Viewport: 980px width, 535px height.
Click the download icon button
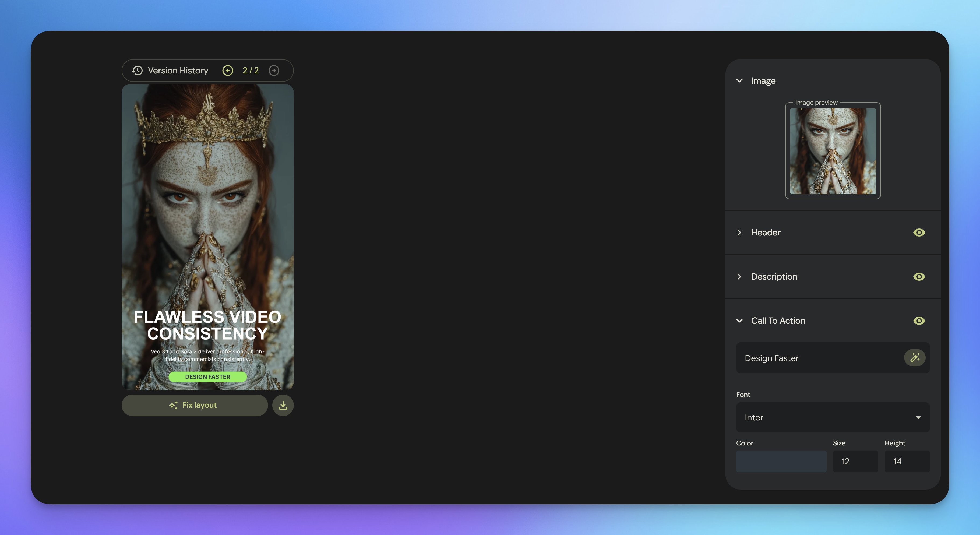coord(283,405)
